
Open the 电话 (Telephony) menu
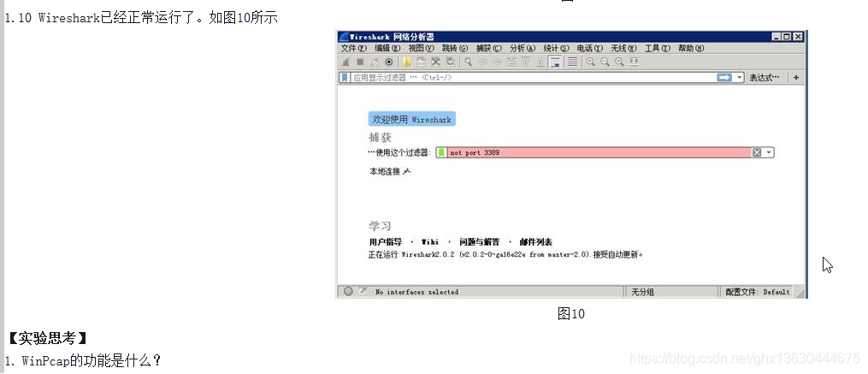pyautogui.click(x=590, y=48)
